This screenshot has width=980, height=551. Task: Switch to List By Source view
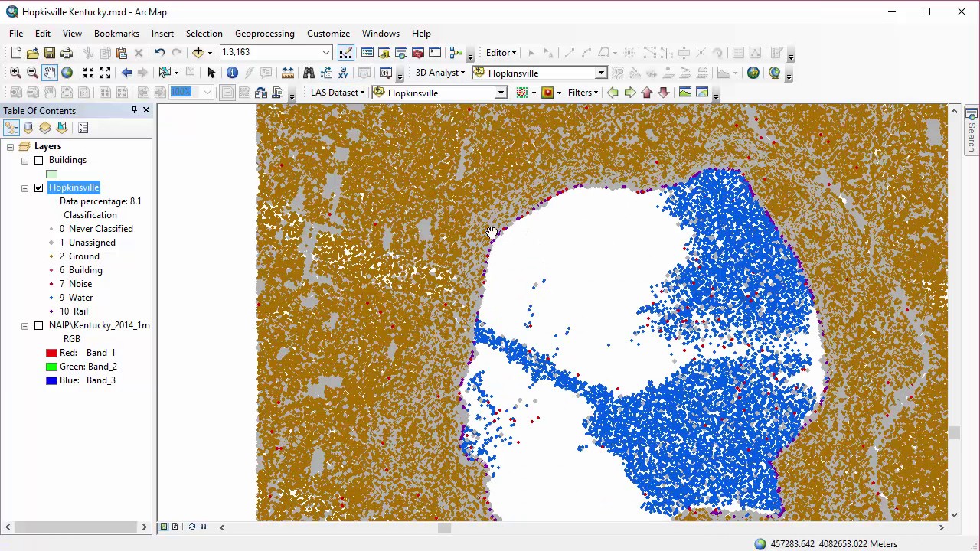pos(28,128)
